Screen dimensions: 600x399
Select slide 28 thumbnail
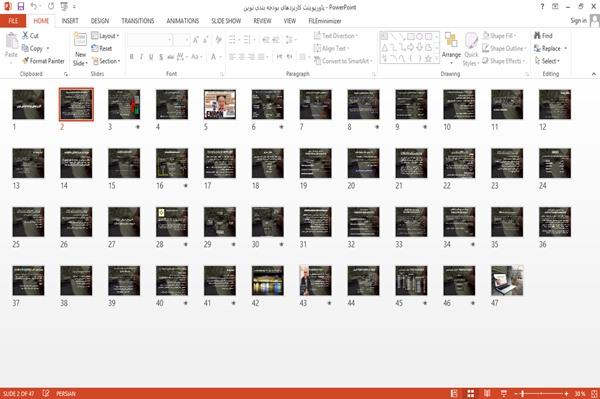coord(172,222)
